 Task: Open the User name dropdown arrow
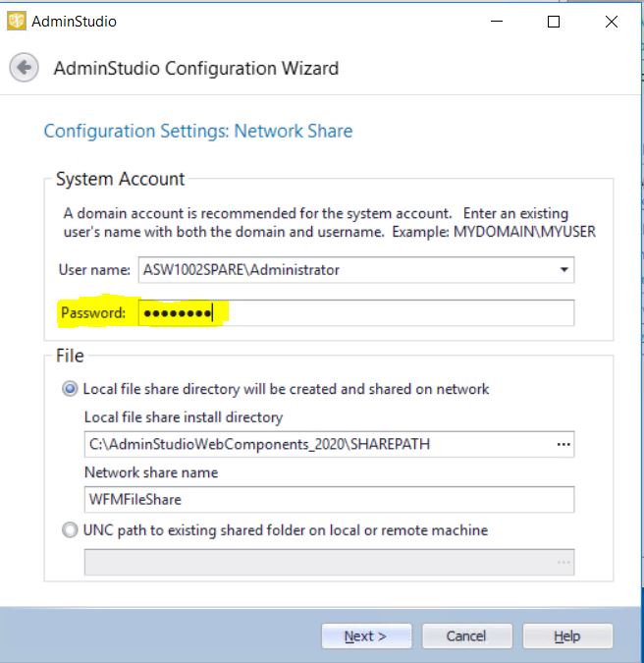tap(563, 270)
